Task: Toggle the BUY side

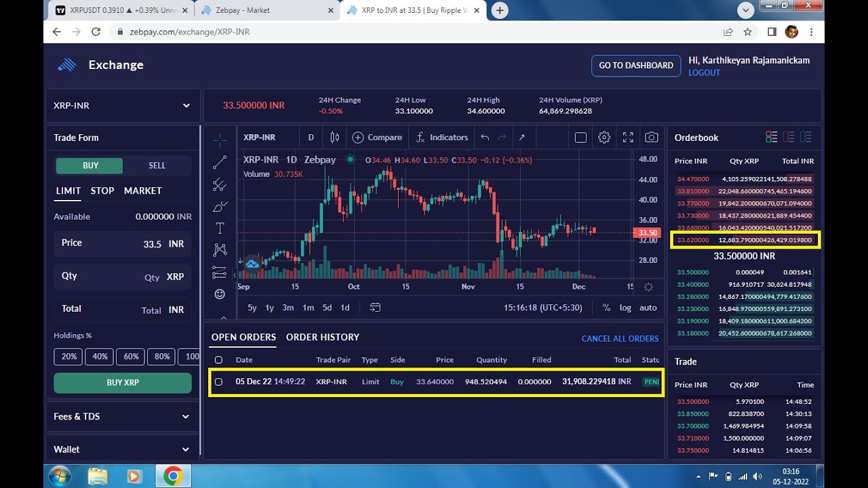Action: coord(90,165)
